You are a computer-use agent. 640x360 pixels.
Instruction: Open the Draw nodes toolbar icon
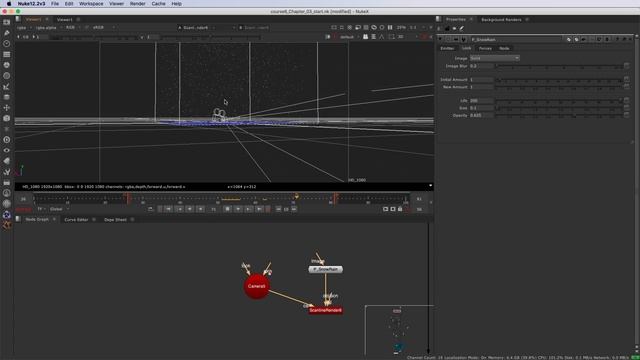[x=7, y=33]
